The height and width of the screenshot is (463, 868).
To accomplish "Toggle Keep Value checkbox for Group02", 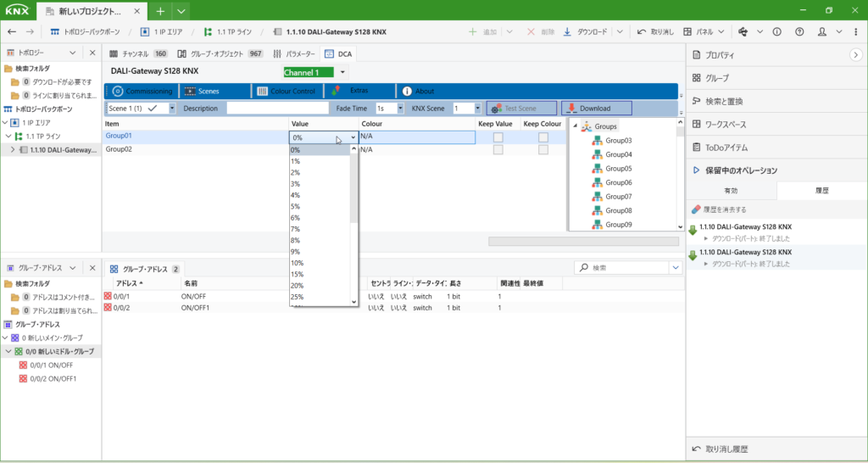I will coord(498,149).
